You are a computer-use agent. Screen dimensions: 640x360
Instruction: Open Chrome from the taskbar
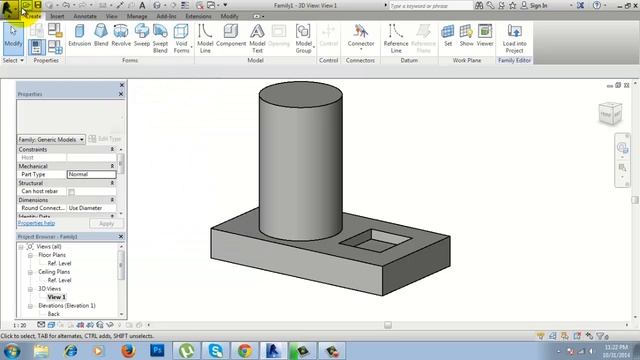coord(244,351)
